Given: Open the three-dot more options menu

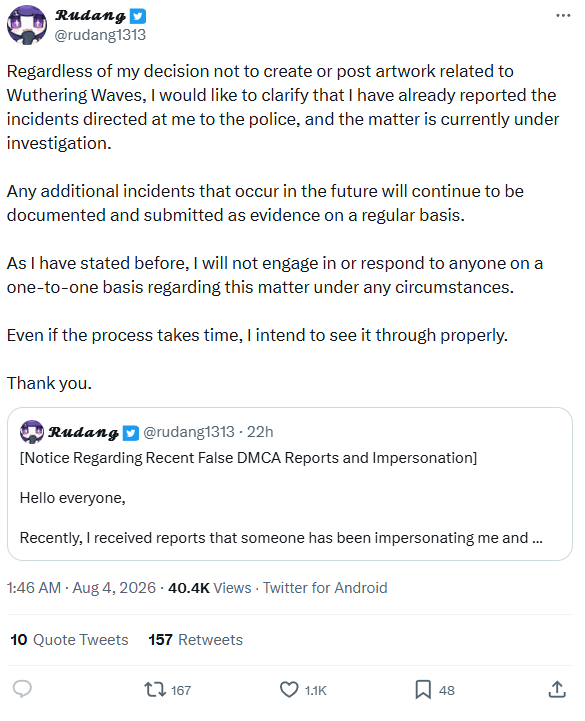Looking at the screenshot, I should (563, 16).
